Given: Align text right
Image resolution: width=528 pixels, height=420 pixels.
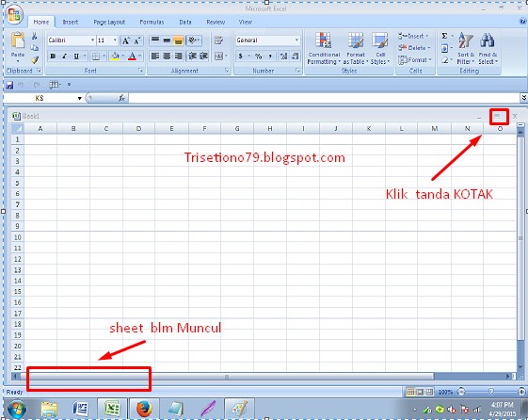Looking at the screenshot, I should coord(179,56).
